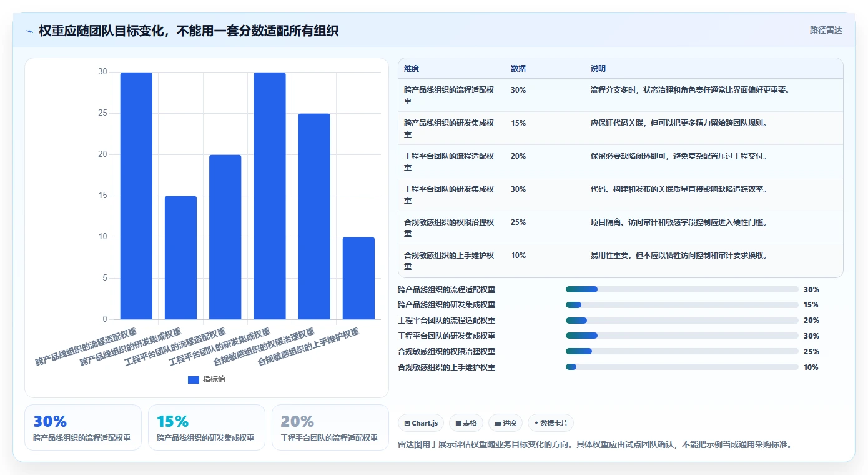Click the chart bar for 合规敏感组织的权限治理权重
The image size is (868, 475).
click(314, 217)
